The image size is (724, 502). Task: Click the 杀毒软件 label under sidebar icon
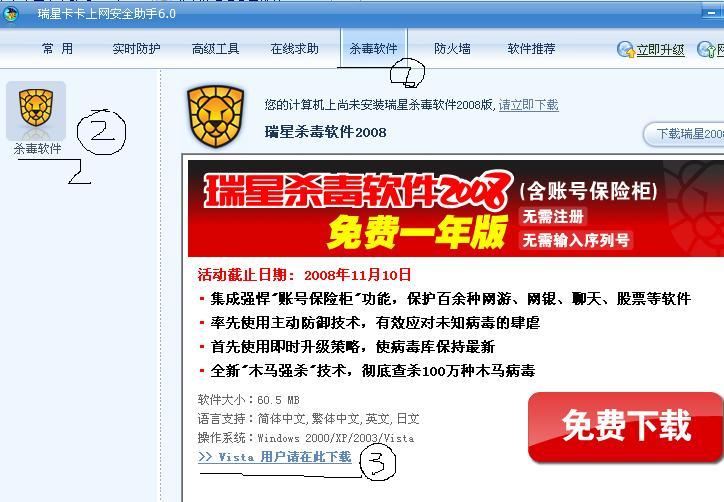pyautogui.click(x=37, y=149)
